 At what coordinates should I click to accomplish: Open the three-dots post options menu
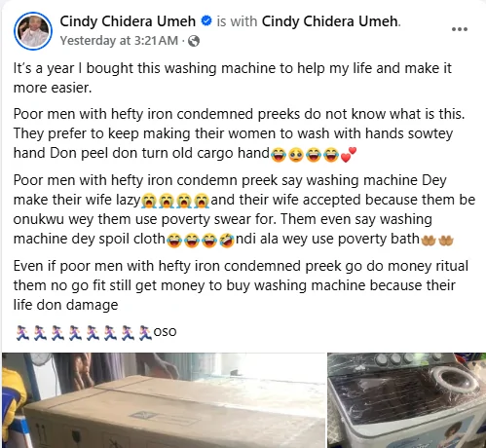pos(460,29)
